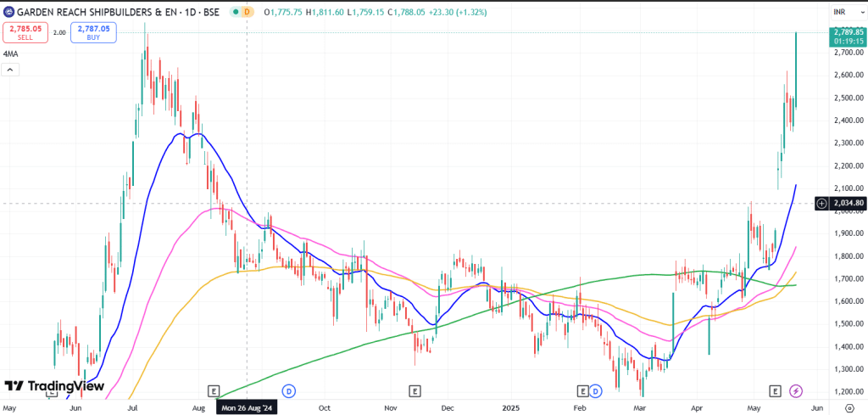Click the 1,200.00 price axis label
This screenshot has width=868, height=415.
(848, 392)
